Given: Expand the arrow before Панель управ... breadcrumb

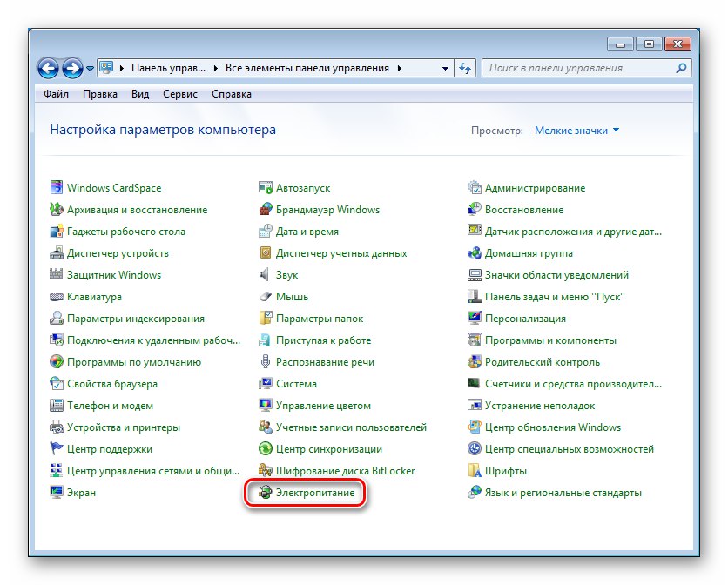Looking at the screenshot, I should pyautogui.click(x=122, y=68).
